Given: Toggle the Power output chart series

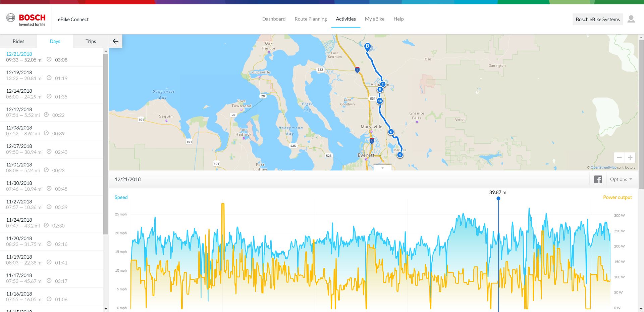Looking at the screenshot, I should 617,197.
